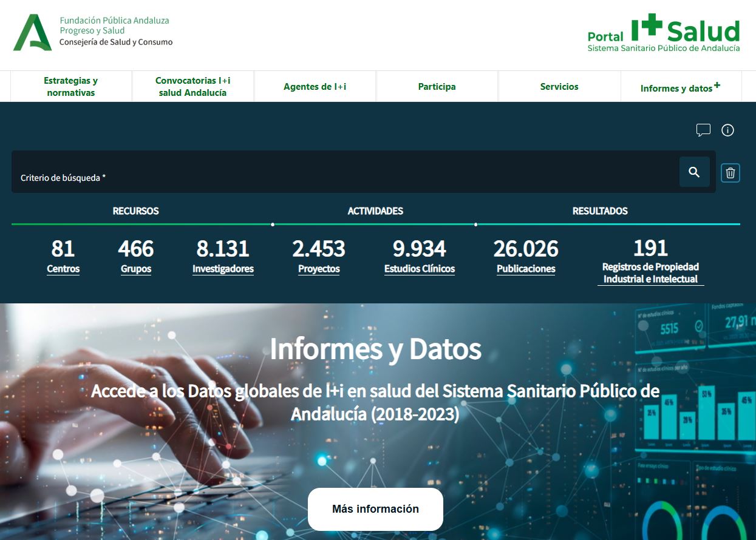Viewport: 756px width, 540px height.
Task: View the 8.131 Investigadores link
Action: [223, 269]
